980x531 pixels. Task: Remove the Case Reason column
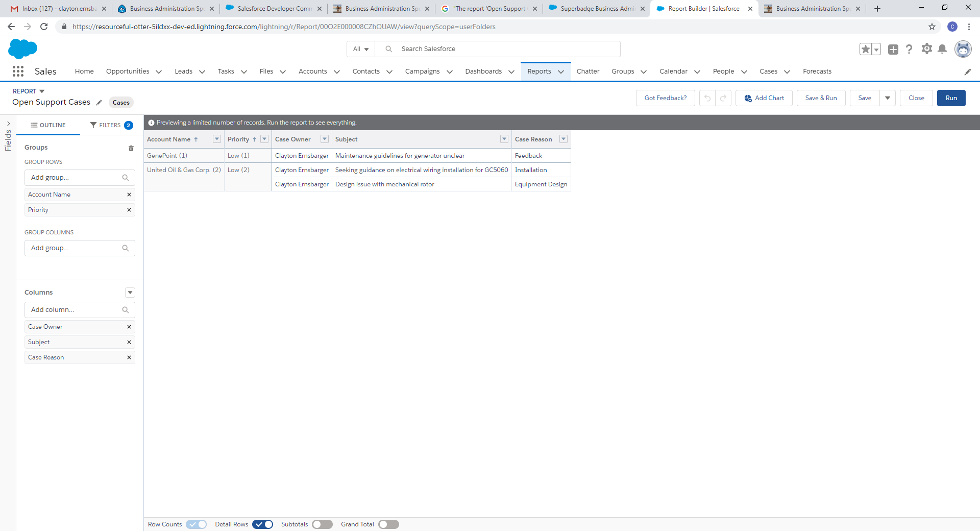point(129,357)
